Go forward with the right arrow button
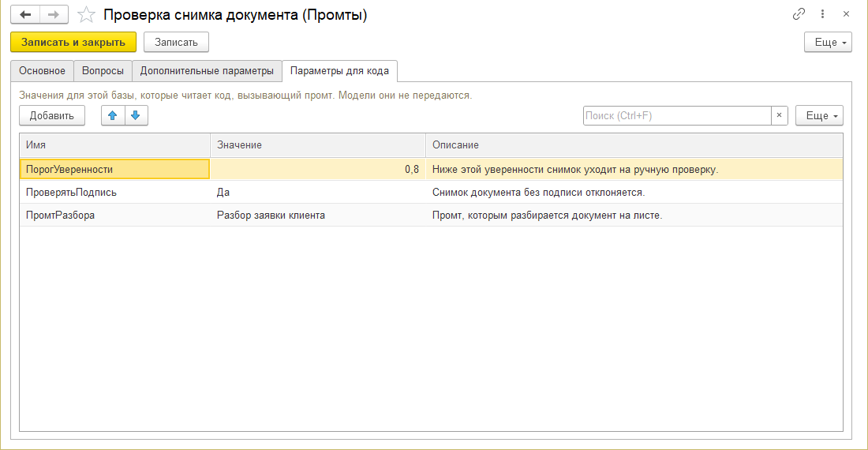The height and width of the screenshot is (450, 868). tap(54, 14)
